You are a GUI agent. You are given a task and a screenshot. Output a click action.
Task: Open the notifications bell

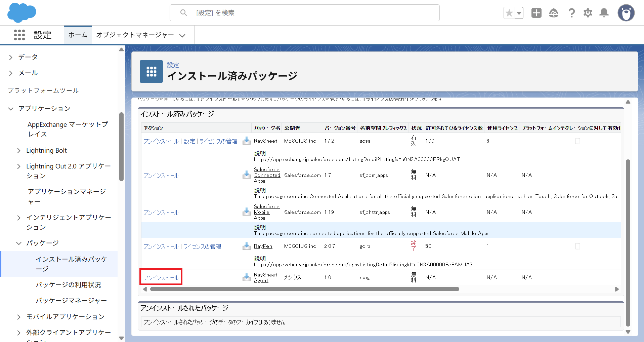pyautogui.click(x=604, y=13)
